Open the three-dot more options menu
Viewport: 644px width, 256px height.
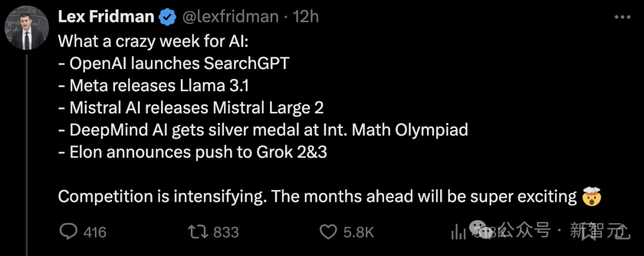tap(622, 17)
